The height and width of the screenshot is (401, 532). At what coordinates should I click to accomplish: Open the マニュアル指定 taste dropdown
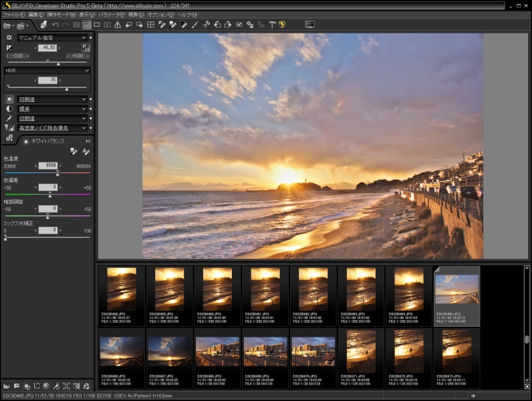click(52, 37)
